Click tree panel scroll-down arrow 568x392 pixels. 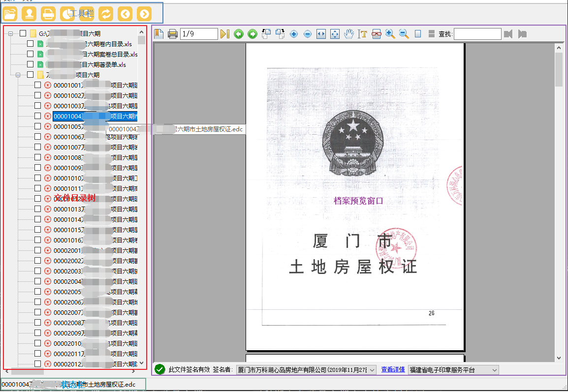(141, 362)
